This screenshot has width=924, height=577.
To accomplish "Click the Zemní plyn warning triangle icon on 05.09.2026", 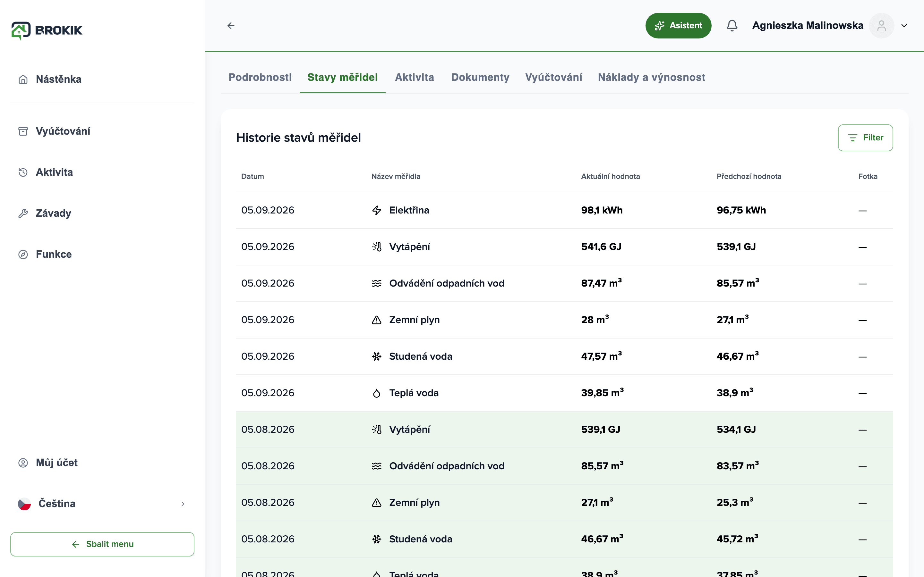I will 376,320.
